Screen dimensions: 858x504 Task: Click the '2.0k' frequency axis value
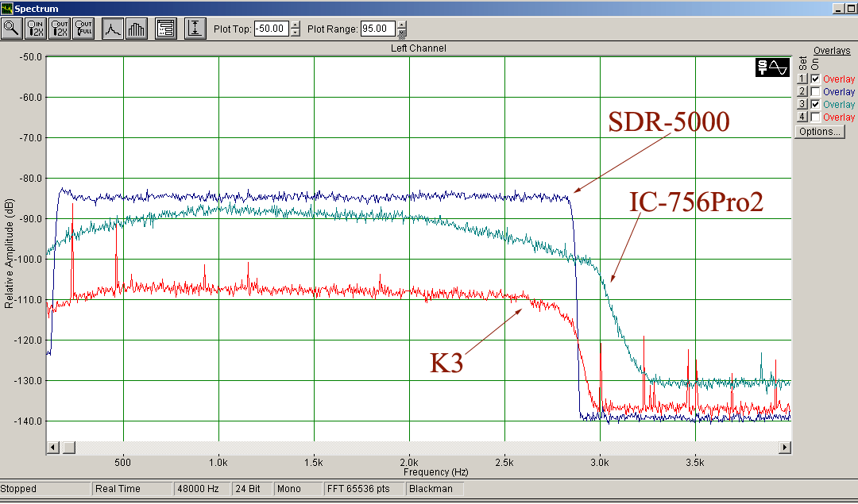pyautogui.click(x=409, y=463)
